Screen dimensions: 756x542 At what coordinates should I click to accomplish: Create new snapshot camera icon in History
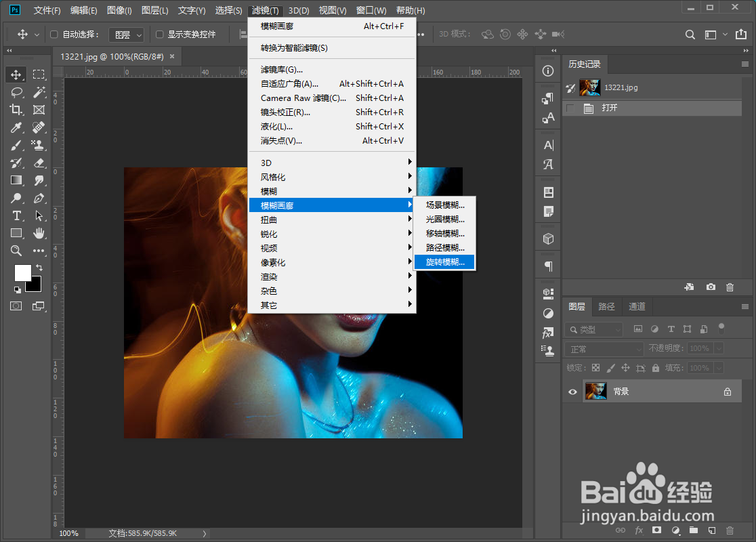[711, 287]
